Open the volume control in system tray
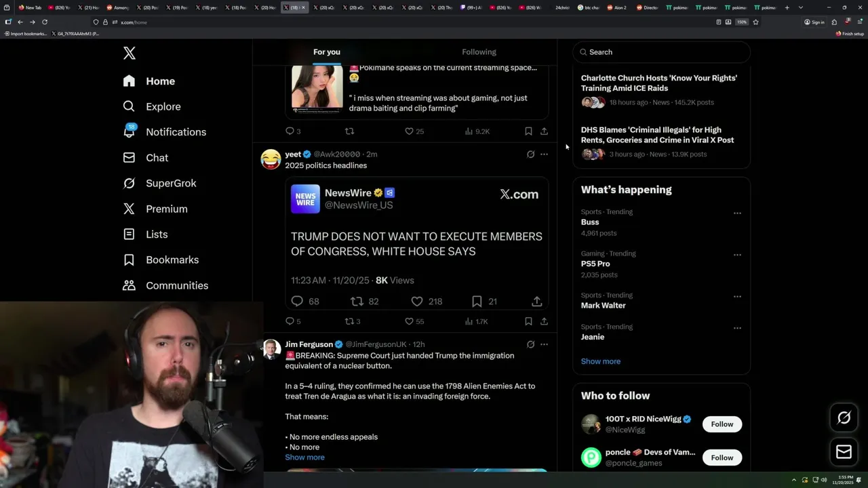 point(824,480)
